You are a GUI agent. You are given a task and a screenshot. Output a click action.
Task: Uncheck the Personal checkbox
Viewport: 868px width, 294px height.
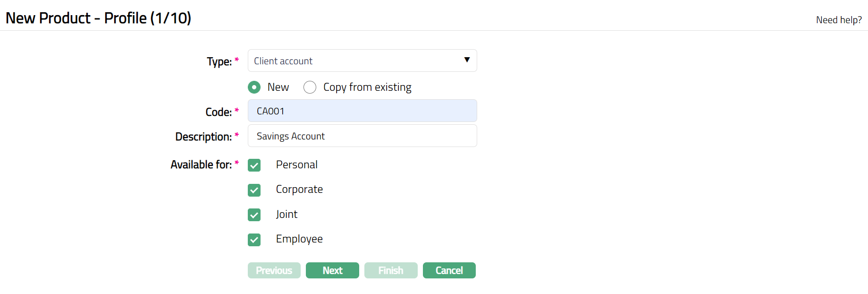point(254,165)
